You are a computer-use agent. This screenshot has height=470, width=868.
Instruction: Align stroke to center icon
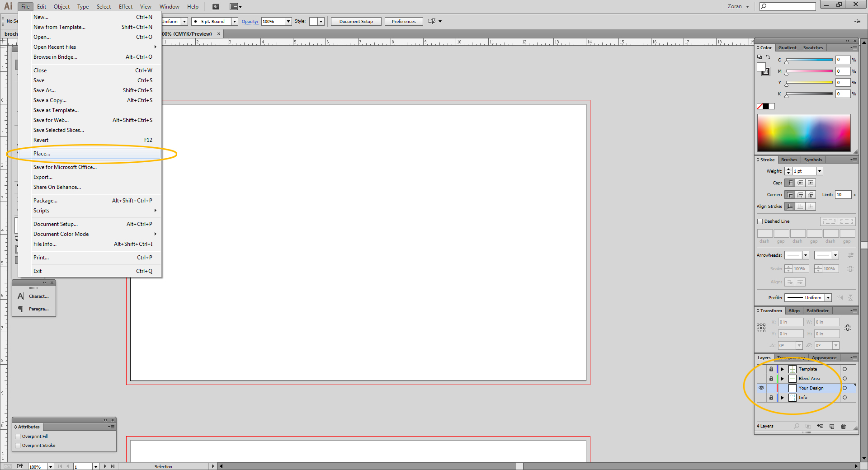coord(790,207)
